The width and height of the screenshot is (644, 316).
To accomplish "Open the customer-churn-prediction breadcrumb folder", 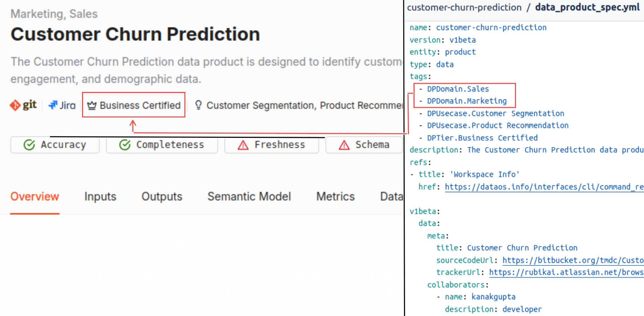I will click(x=464, y=7).
